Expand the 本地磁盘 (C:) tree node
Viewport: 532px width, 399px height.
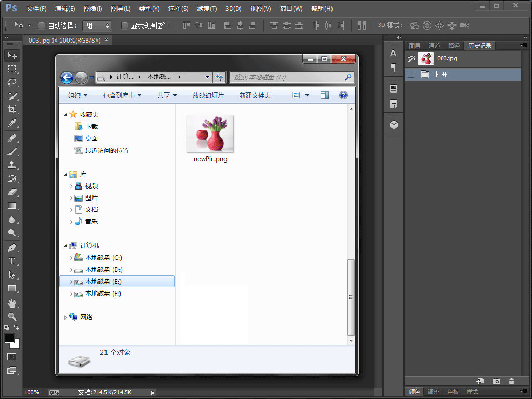pyautogui.click(x=71, y=258)
